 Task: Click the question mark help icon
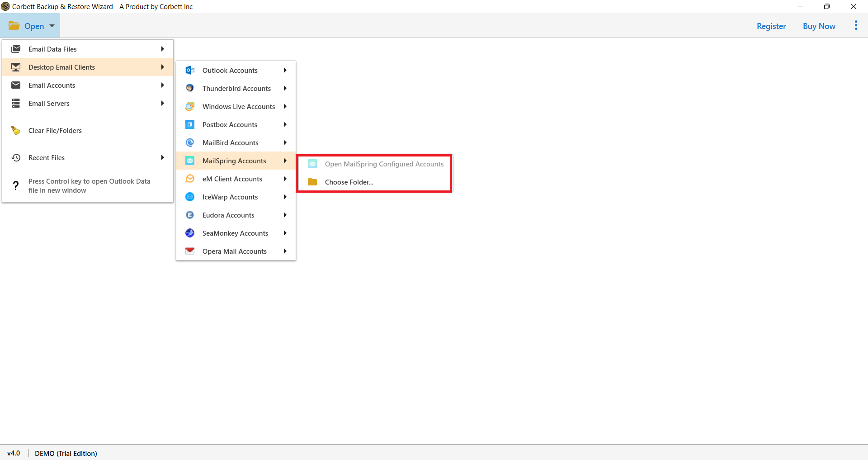16,185
